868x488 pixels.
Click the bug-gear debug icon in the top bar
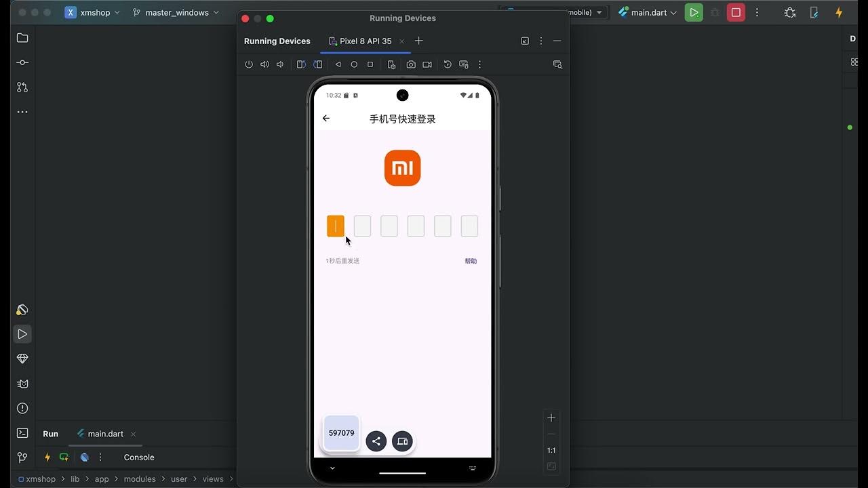click(790, 12)
